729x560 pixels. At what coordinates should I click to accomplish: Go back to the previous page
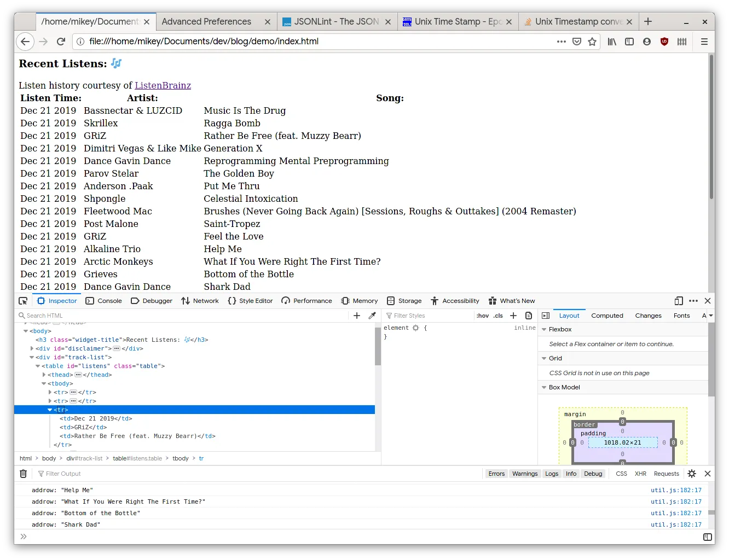pos(25,42)
